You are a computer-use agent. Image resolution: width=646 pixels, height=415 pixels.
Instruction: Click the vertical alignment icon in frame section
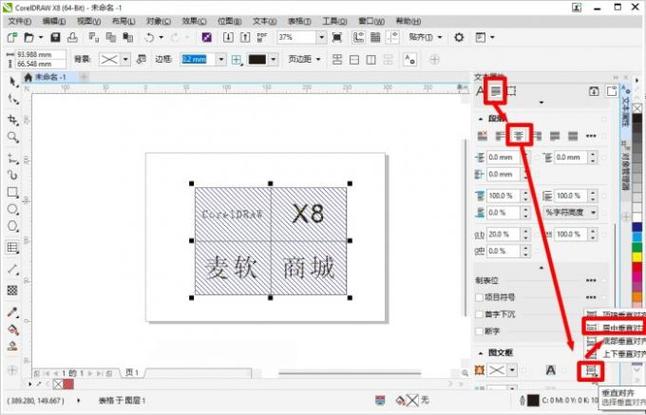[591, 371]
